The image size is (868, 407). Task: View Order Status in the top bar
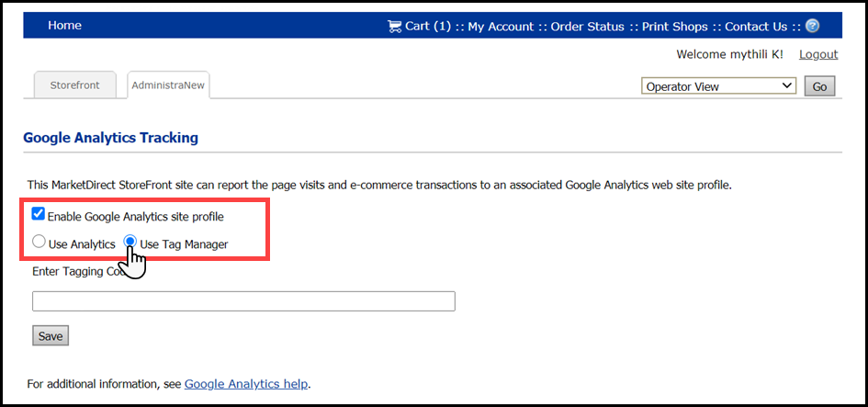coord(588,27)
